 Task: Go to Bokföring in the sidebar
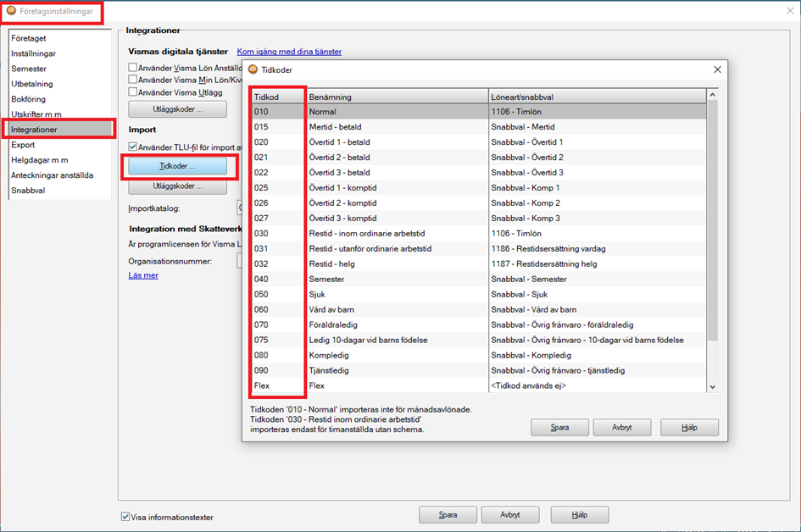[29, 99]
